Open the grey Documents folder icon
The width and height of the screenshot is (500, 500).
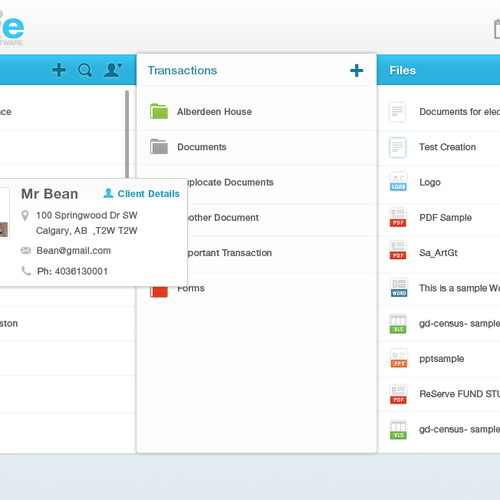pos(159,147)
